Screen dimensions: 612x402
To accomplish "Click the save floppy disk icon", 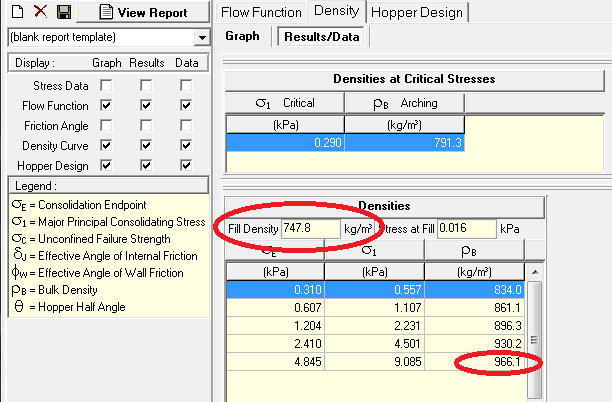I will 63,11.
